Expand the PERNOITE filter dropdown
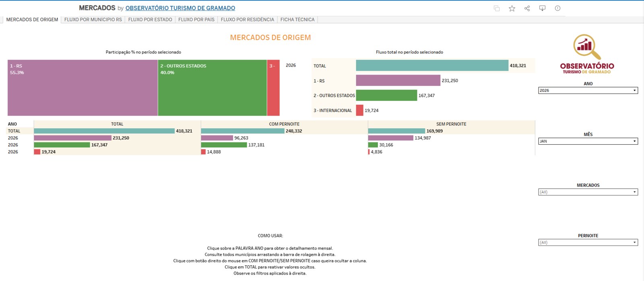Image resolution: width=644 pixels, height=281 pixels. (x=588, y=242)
